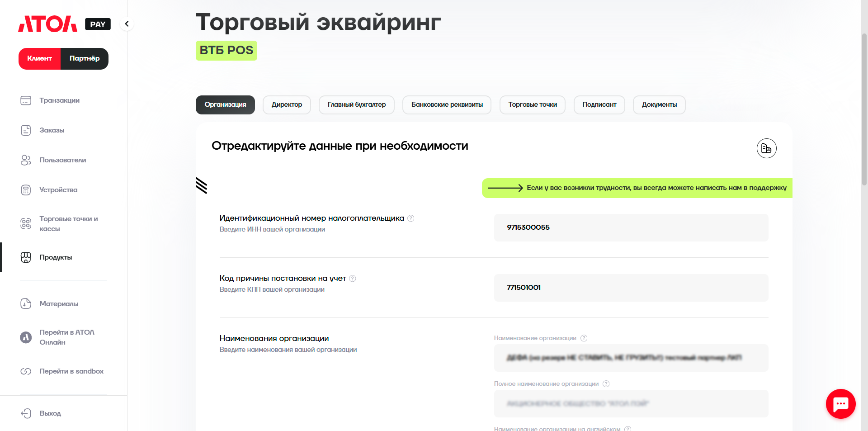This screenshot has width=868, height=431.
Task: Collapse the sidebar with the chevron button
Action: click(127, 24)
